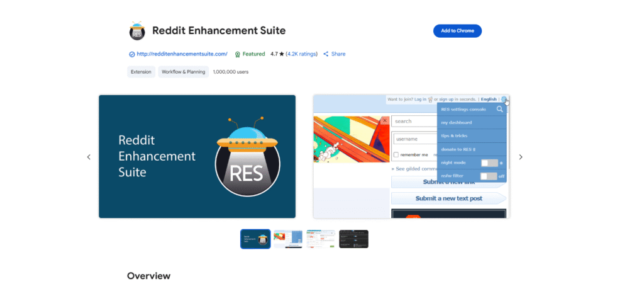Screen dimensions: 644x291
Task: Click the Workflow & Planning category chip
Action: (x=183, y=72)
